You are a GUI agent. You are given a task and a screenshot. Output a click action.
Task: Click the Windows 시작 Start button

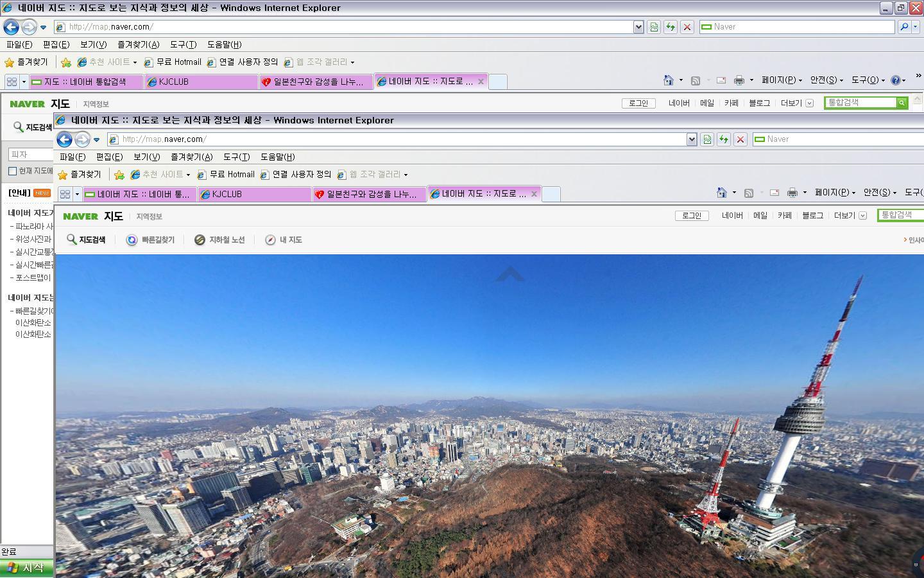26,568
